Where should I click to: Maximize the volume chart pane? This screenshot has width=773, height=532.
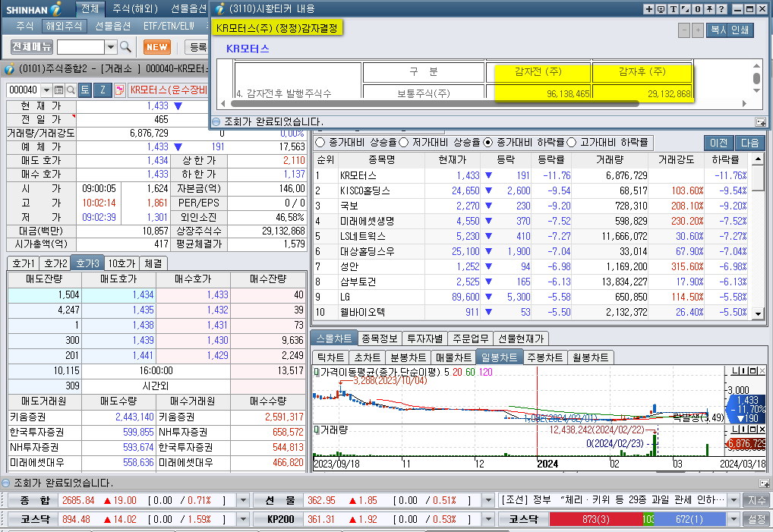754,430
